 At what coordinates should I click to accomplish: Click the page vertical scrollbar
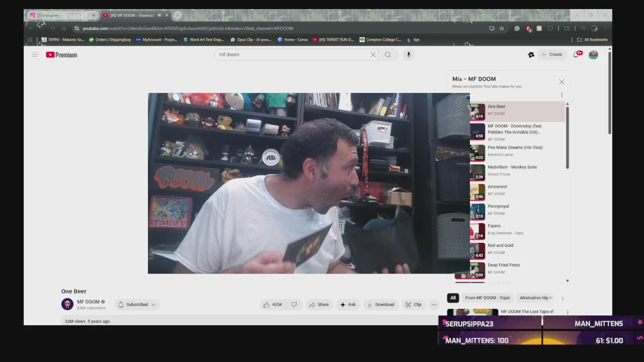click(x=610, y=93)
